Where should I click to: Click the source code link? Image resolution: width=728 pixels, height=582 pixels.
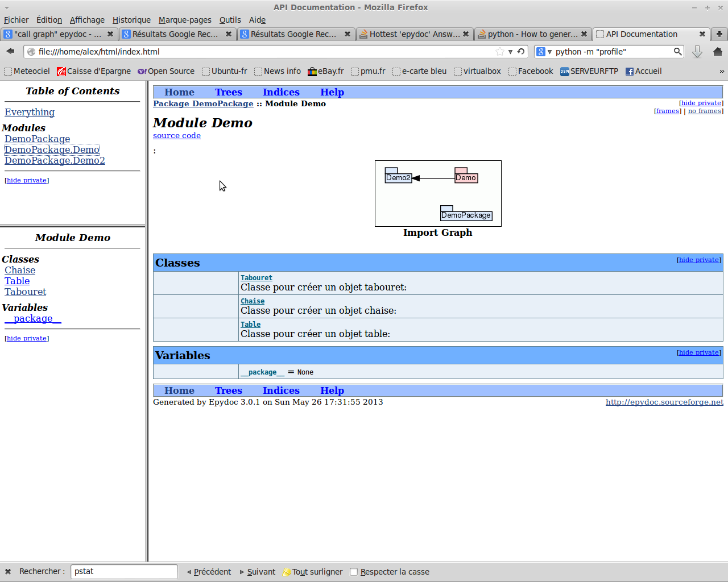click(x=177, y=136)
